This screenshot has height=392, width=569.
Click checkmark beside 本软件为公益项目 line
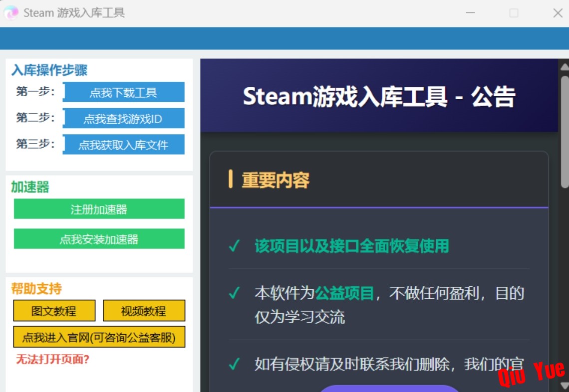(235, 293)
